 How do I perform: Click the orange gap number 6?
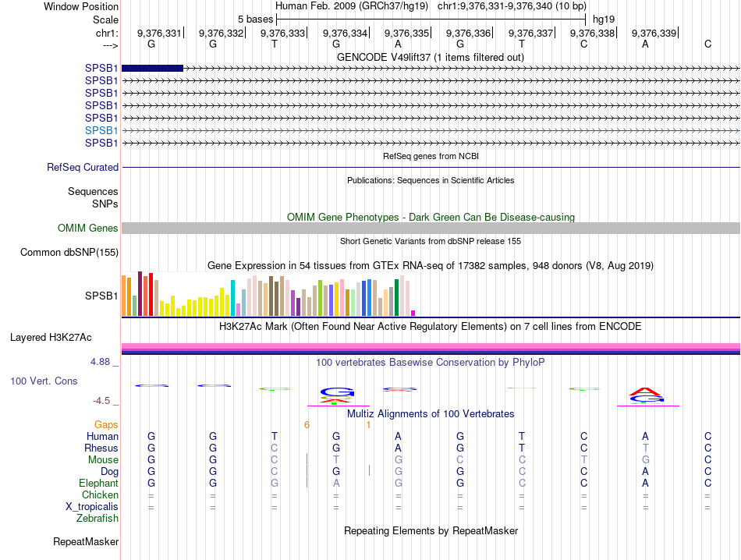click(x=307, y=425)
